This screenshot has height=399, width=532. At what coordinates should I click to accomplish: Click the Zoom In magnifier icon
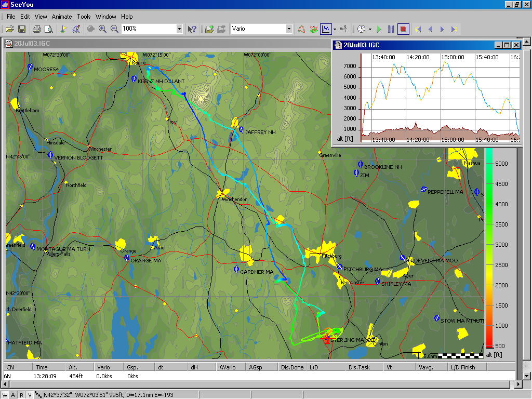coord(102,29)
